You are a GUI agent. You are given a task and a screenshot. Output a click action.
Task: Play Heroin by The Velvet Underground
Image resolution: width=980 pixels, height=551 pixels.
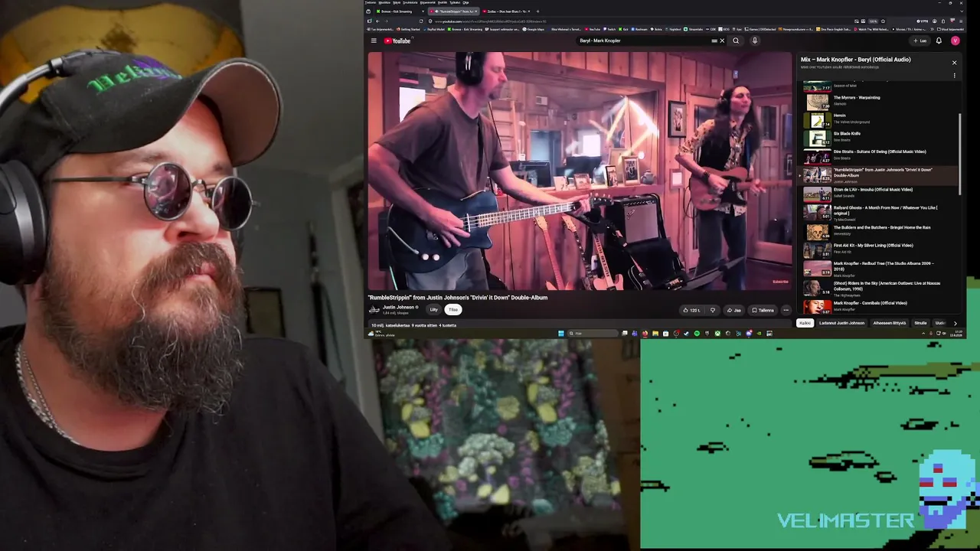[x=880, y=119]
